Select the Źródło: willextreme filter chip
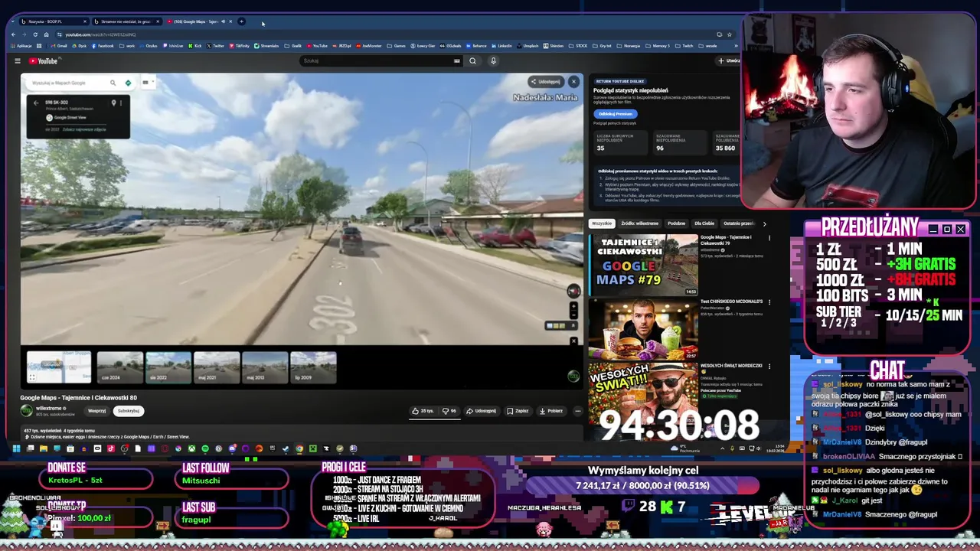Image resolution: width=980 pixels, height=551 pixels. click(639, 223)
